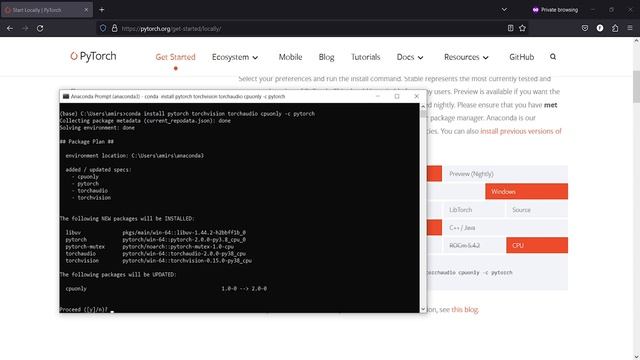The width and height of the screenshot is (640, 360).
Task: Open the list all tabs dropdown
Action: point(504,10)
